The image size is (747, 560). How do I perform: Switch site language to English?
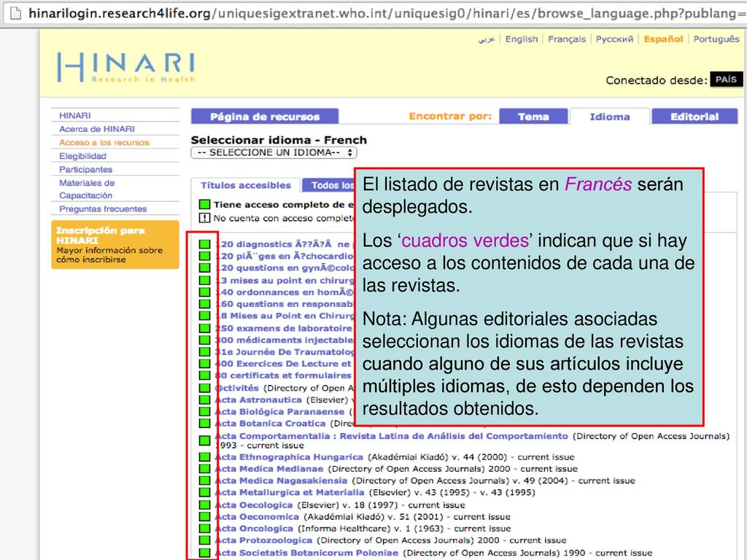tap(521, 39)
